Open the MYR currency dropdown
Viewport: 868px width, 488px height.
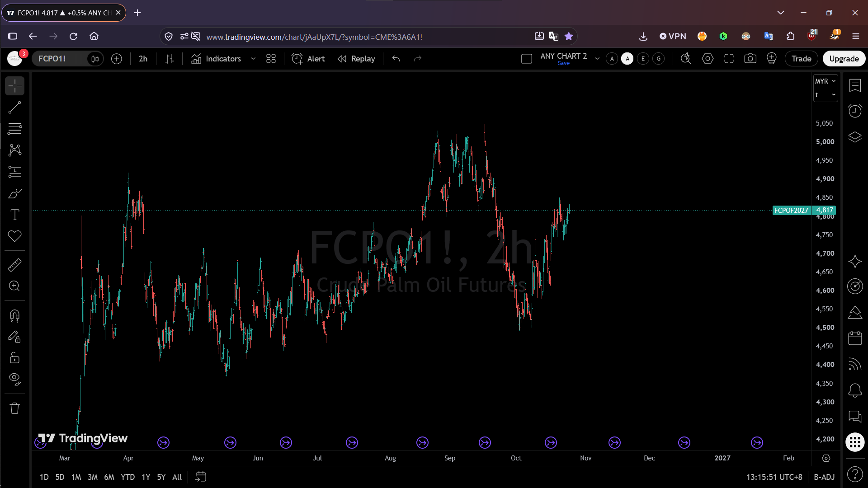pyautogui.click(x=825, y=81)
